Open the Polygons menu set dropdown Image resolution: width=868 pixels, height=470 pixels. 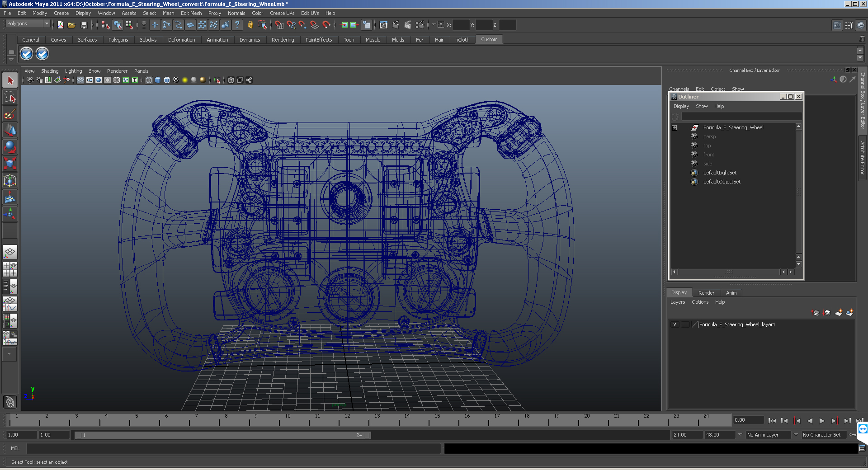tap(28, 24)
